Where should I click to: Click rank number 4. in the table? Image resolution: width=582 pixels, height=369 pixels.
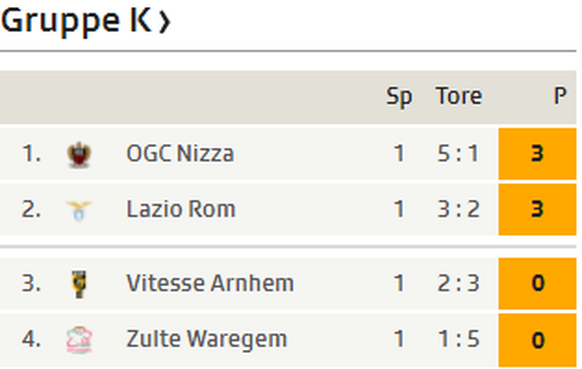[31, 339]
